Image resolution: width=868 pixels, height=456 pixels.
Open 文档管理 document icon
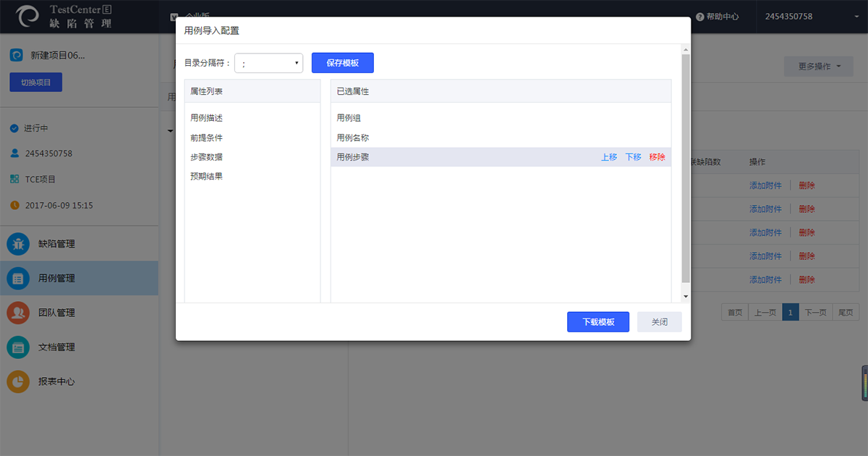pyautogui.click(x=18, y=347)
